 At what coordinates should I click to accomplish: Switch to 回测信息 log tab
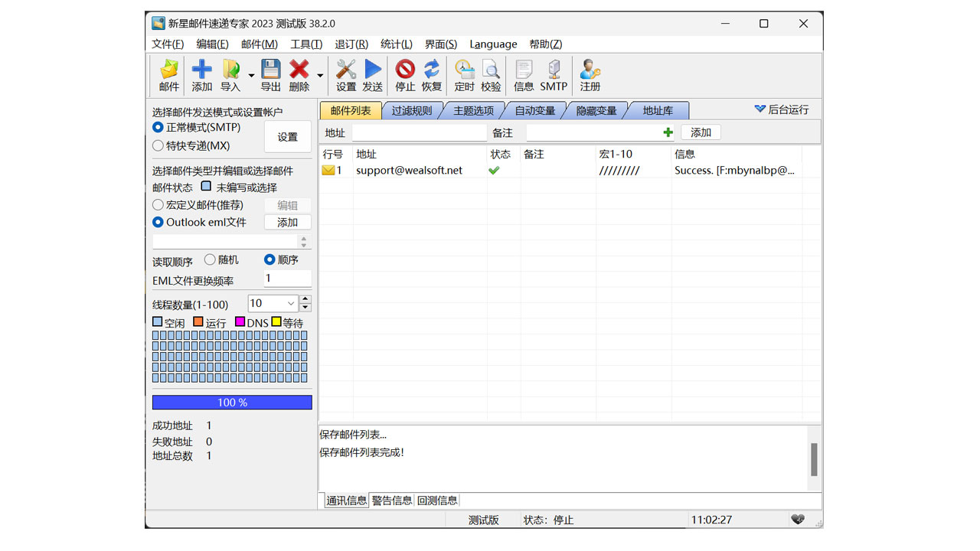437,500
